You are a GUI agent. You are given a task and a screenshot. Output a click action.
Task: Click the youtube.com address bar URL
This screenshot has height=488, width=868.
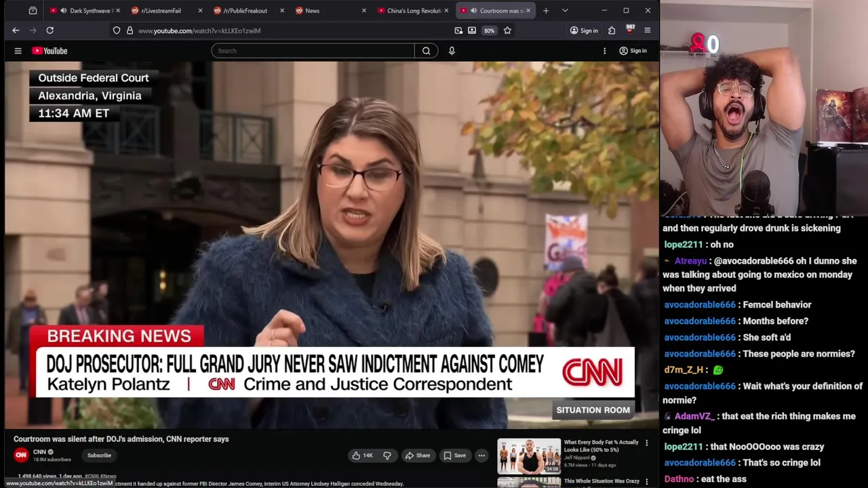(199, 30)
